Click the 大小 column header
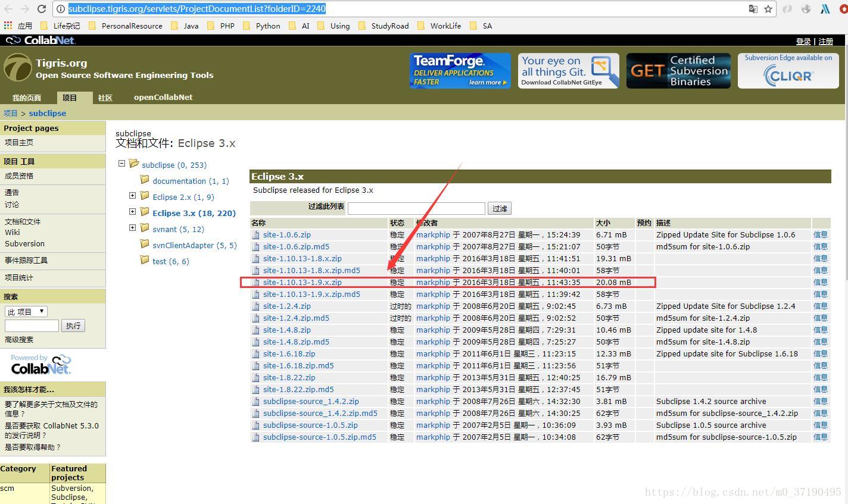Image resolution: width=848 pixels, height=504 pixels. [603, 223]
